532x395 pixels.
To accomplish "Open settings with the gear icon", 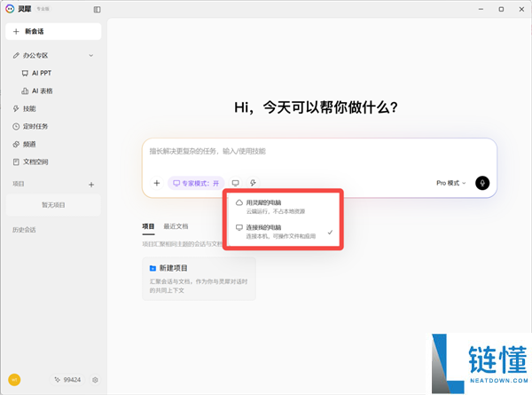I will point(95,380).
